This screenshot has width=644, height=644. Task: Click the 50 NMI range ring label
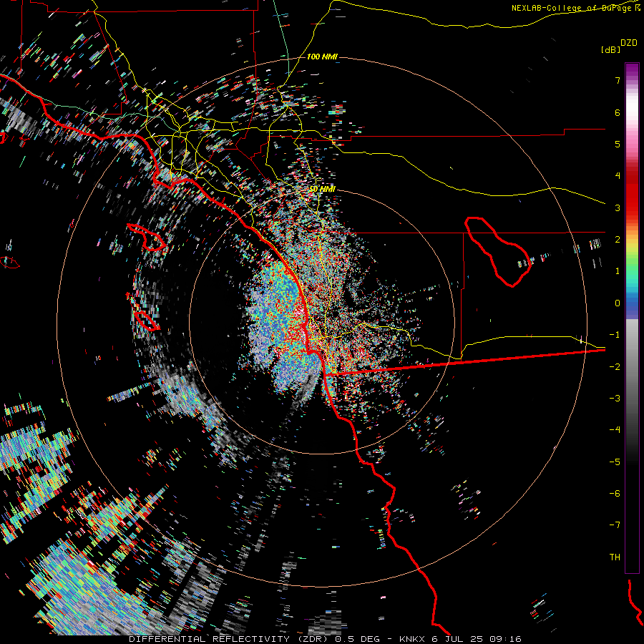click(323, 189)
